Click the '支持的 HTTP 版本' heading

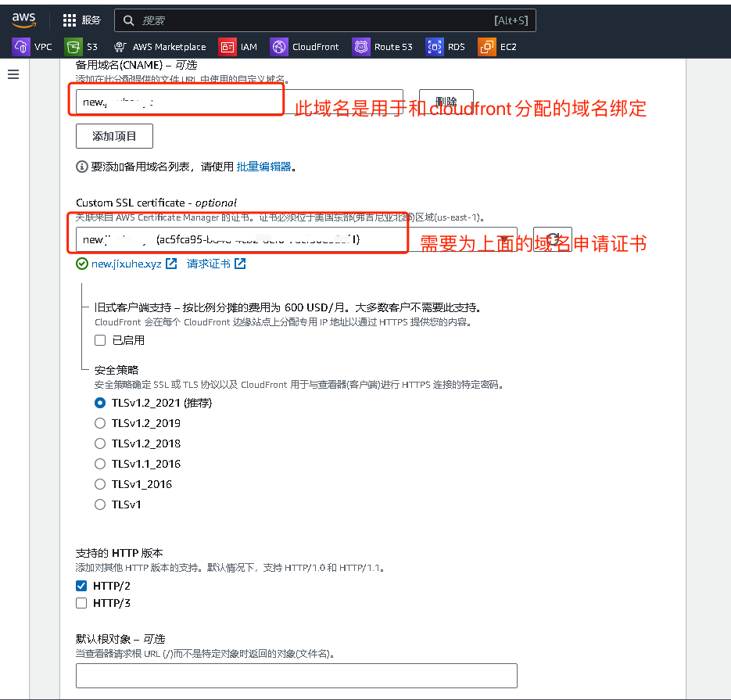[120, 553]
